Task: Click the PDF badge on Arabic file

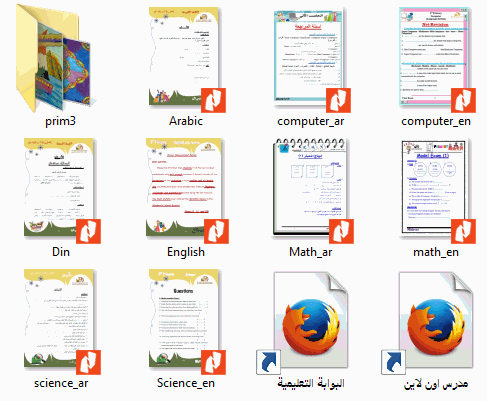Action: [x=213, y=100]
